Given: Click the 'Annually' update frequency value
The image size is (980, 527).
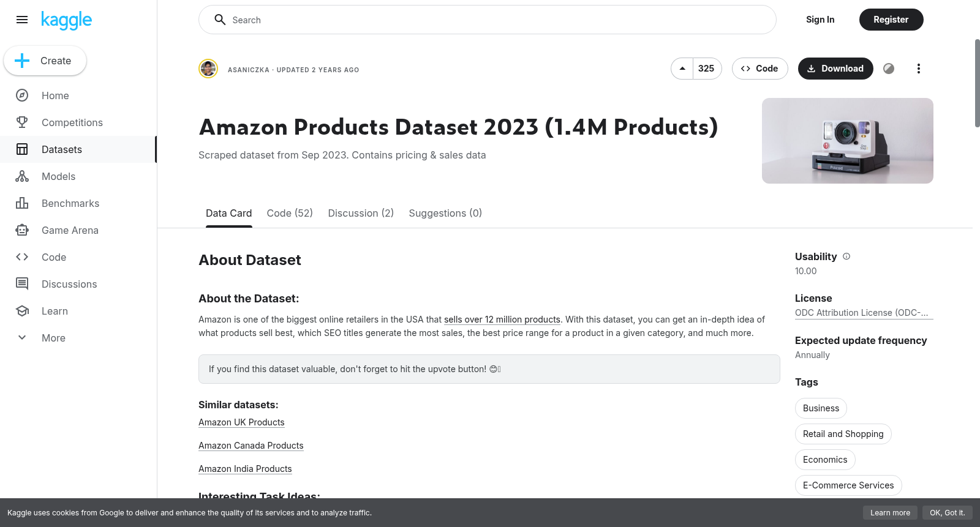Looking at the screenshot, I should (x=812, y=355).
